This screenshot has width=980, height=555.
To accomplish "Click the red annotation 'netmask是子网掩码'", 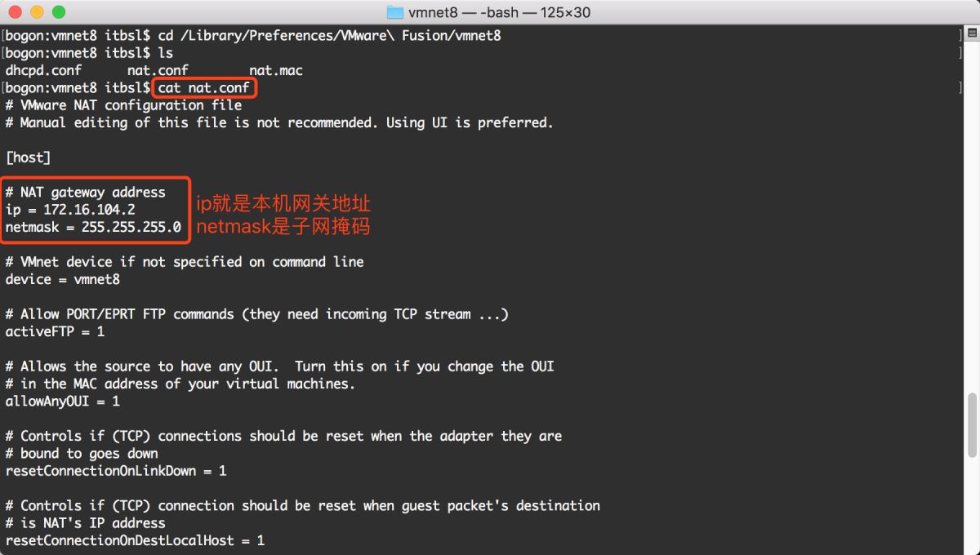I will [x=283, y=226].
